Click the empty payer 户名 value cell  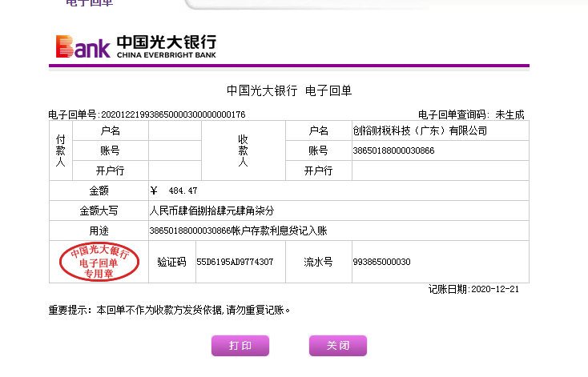click(175, 130)
